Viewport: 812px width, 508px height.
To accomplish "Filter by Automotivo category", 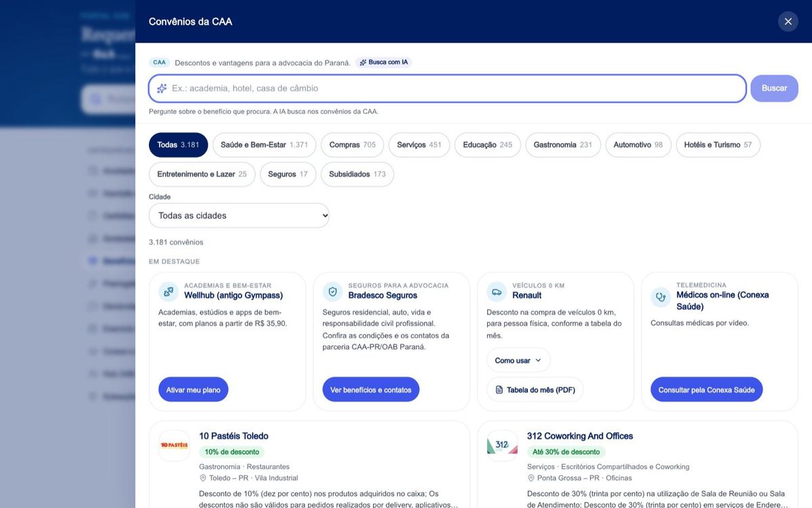I will [x=638, y=145].
